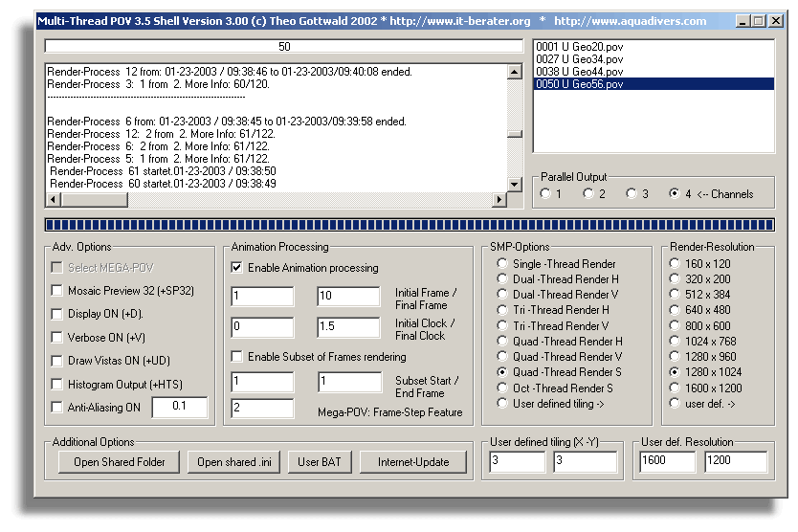Screen dimensions: 798x532
Task: Click the Internet-Update button
Action: coord(413,462)
